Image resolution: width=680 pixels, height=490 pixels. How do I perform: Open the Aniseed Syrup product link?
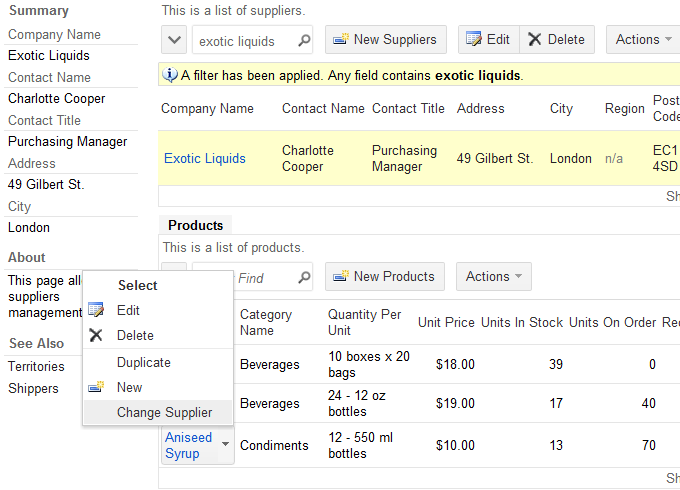tap(189, 445)
